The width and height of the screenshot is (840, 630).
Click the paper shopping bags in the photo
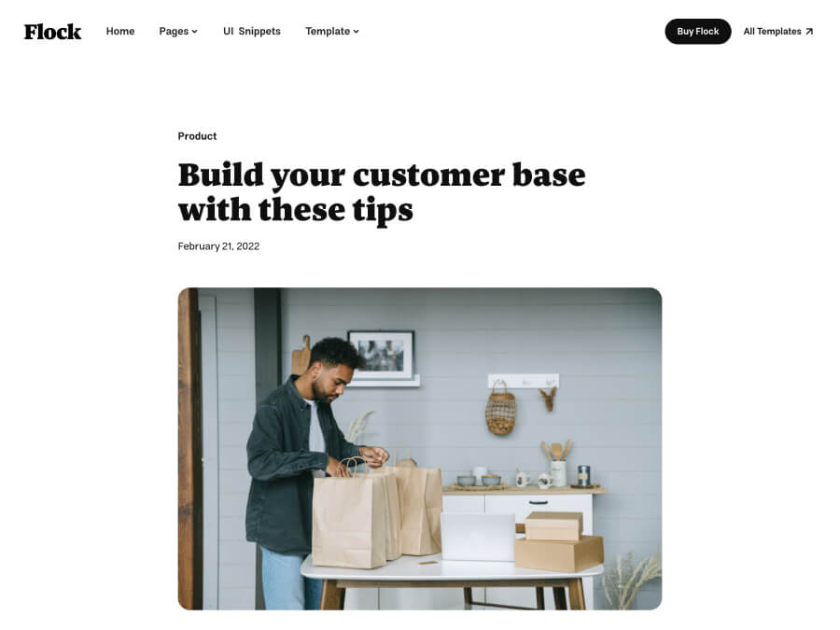tap(377, 514)
